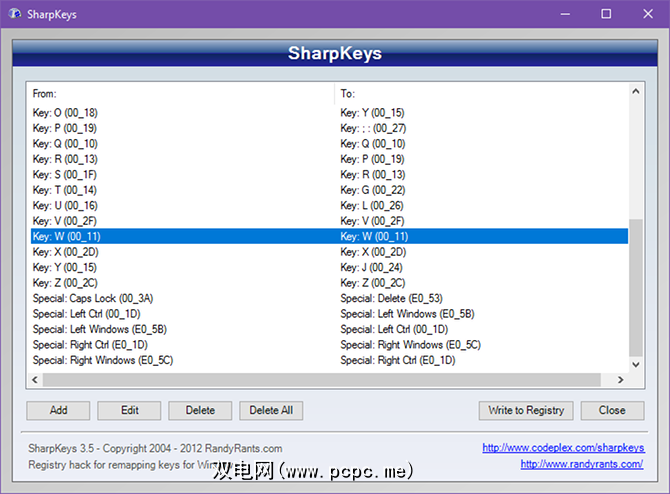Maximize the SharpKeys window
Image resolution: width=670 pixels, height=494 pixels.
point(606,14)
